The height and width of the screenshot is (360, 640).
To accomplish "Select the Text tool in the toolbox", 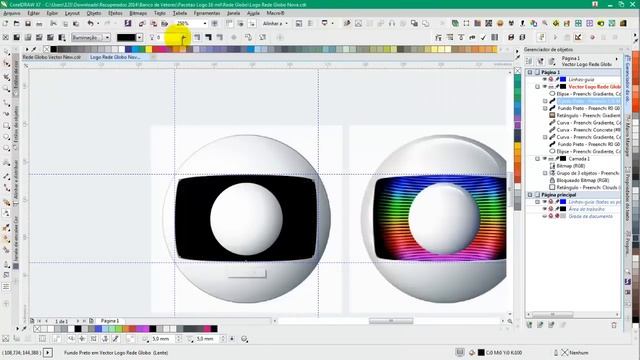I will click(7, 163).
